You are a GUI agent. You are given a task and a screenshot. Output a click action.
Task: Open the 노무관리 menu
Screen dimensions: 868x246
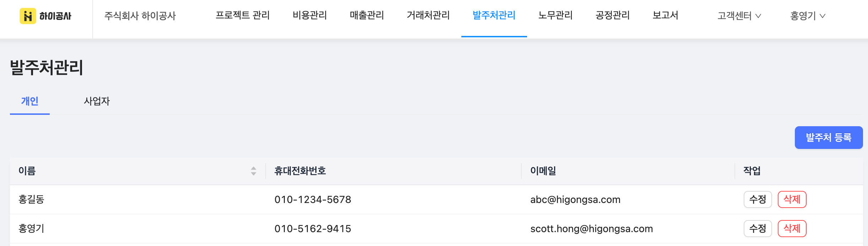(x=555, y=15)
